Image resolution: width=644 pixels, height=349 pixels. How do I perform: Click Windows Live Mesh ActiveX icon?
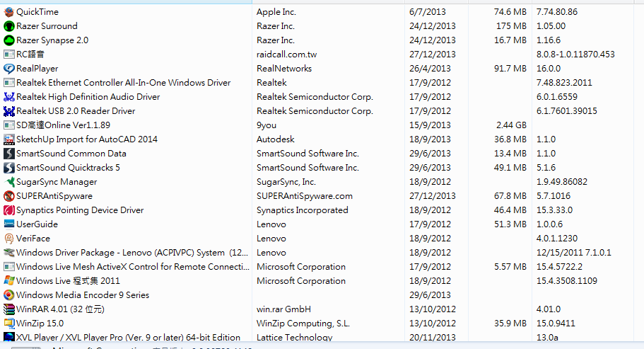click(x=8, y=267)
